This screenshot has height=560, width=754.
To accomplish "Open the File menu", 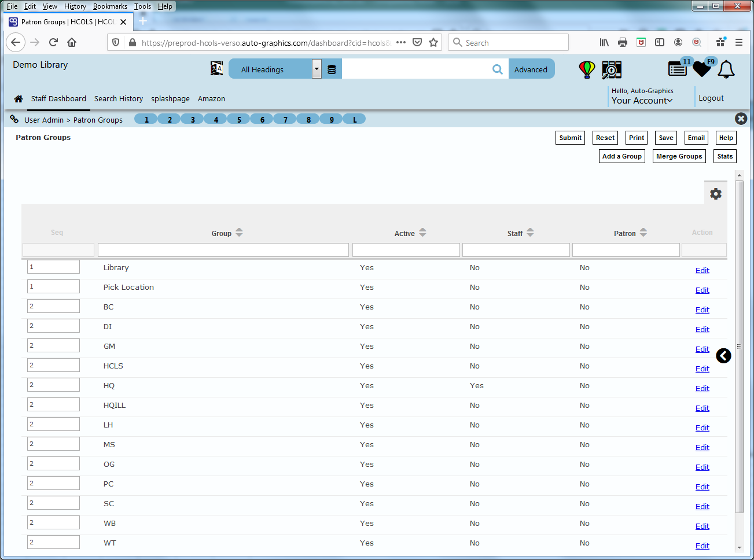I will coord(12,6).
